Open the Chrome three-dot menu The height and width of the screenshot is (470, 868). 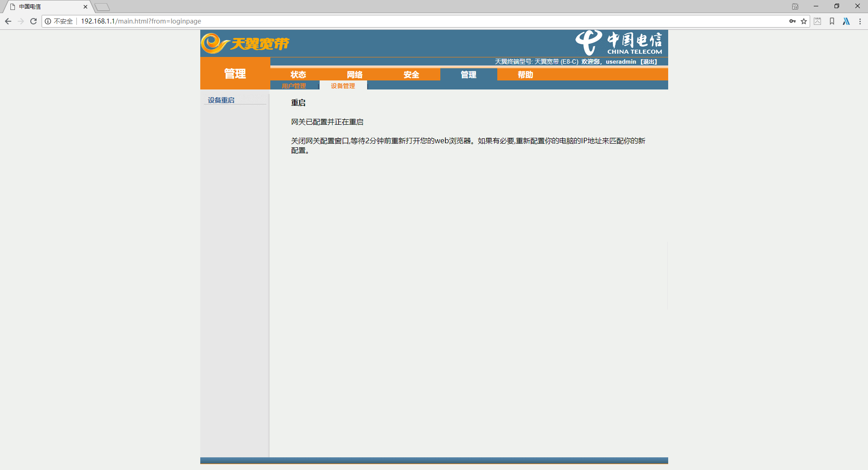(x=860, y=21)
